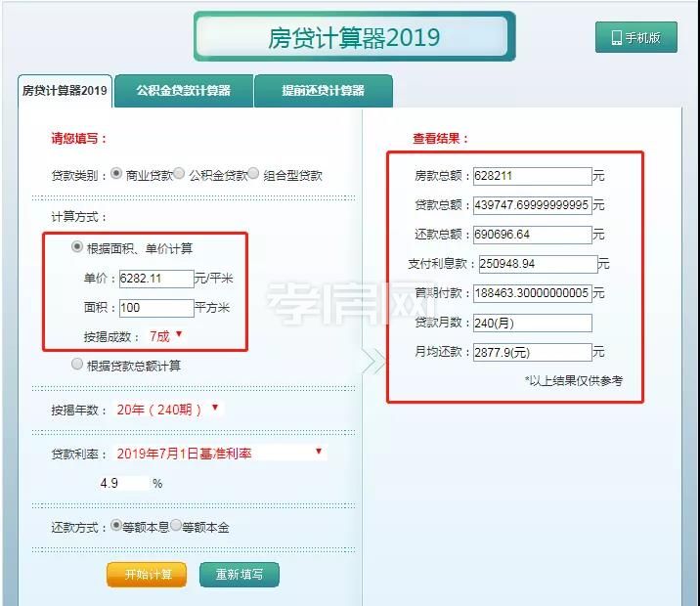Click the 贷款月数 field showing 240(月)
The height and width of the screenshot is (606, 700).
pos(533,324)
